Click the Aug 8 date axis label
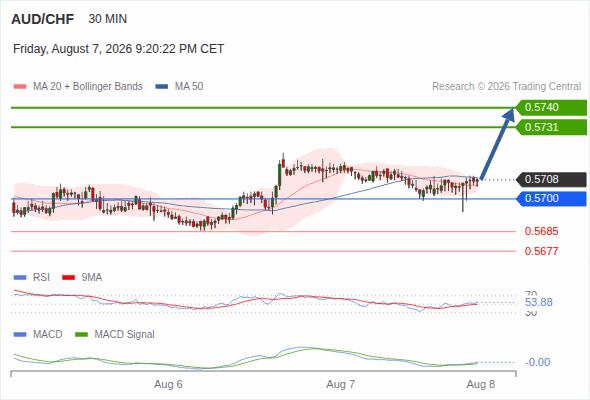This screenshot has height=400, width=590. coord(481,385)
